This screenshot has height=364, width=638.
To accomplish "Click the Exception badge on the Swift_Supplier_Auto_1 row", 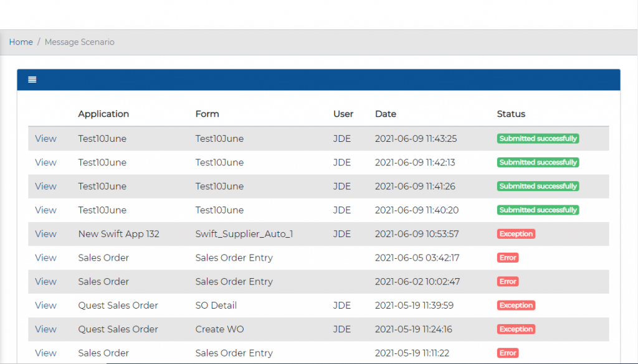I will click(x=516, y=233).
